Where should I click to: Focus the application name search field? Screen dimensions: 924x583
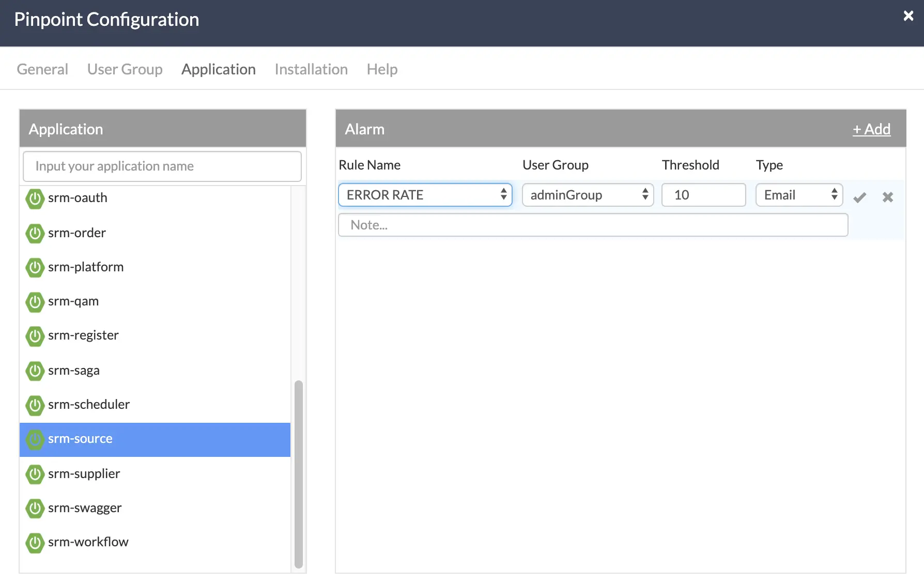pos(162,166)
